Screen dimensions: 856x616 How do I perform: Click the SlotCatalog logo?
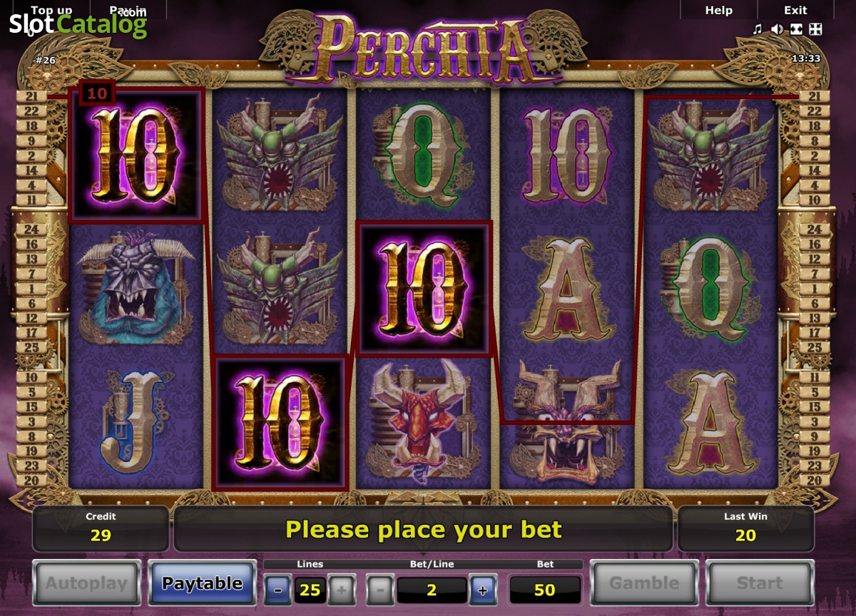[x=78, y=25]
